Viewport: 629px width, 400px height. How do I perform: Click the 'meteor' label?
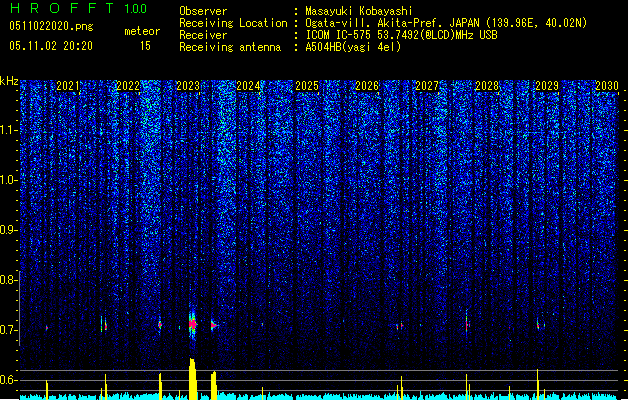[142, 31]
